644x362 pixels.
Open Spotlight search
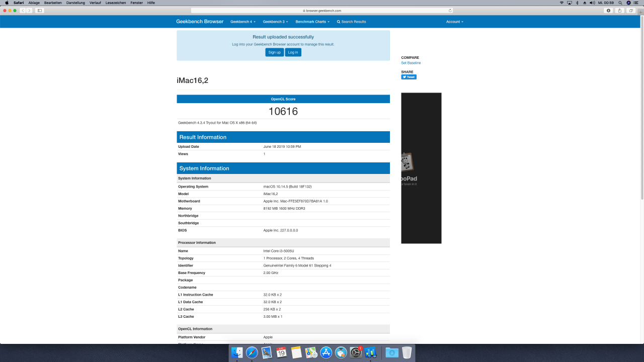coord(621,3)
